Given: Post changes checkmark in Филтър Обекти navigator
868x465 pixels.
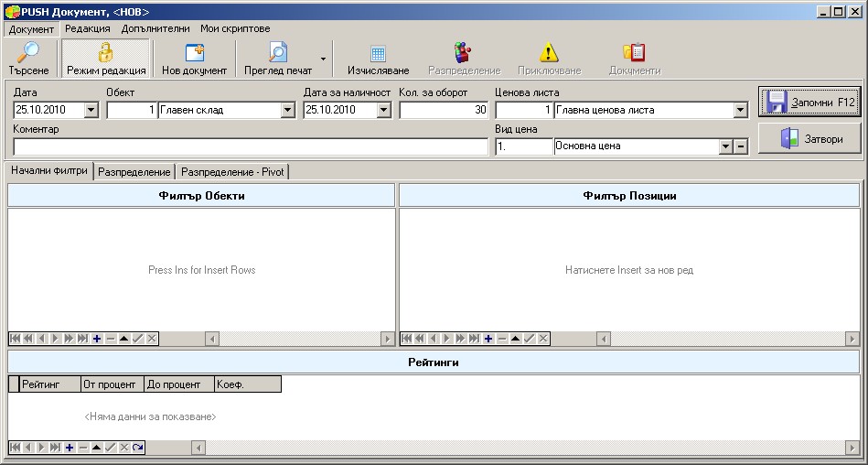Looking at the screenshot, I should pos(138,338).
